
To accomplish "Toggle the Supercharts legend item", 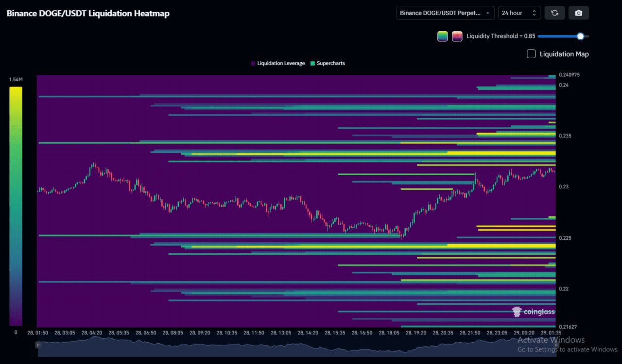I will click(x=328, y=64).
